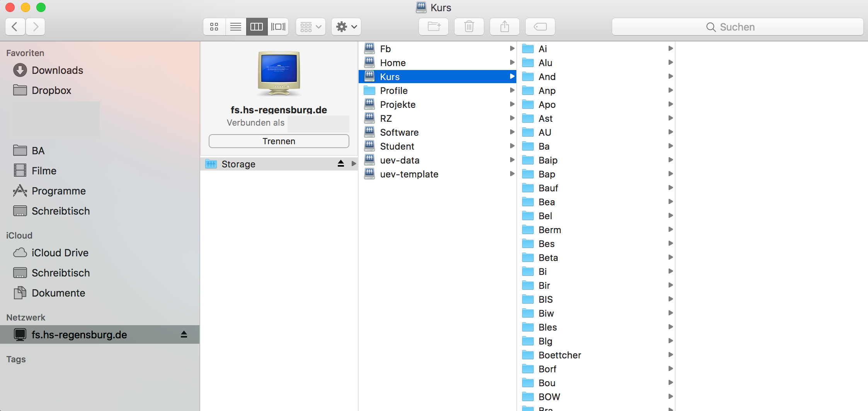Open the Boettcher folder
The image size is (868, 411).
click(560, 355)
